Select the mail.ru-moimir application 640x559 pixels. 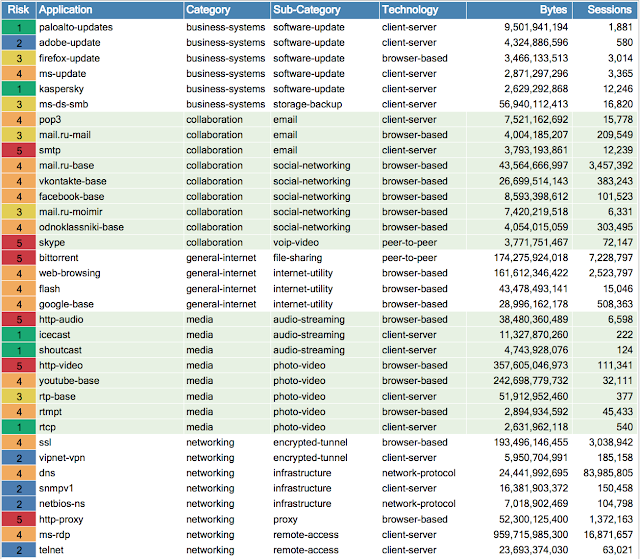(x=71, y=212)
